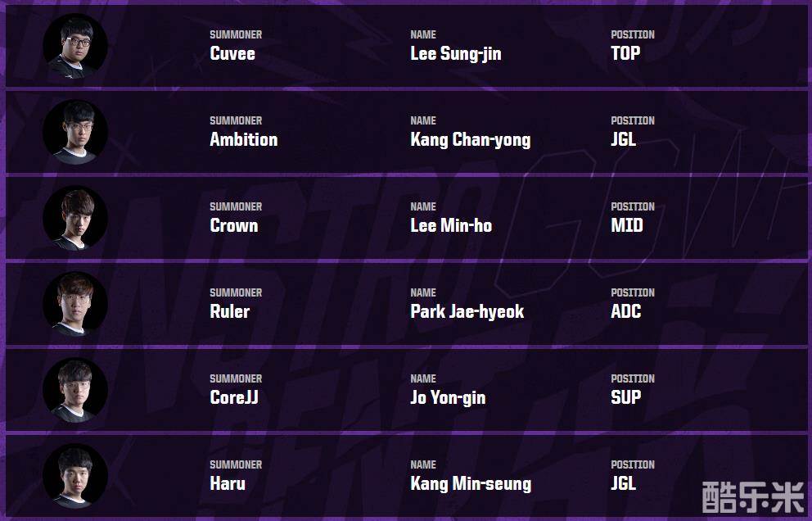Open Ruler's player portrait
This screenshot has width=812, height=521.
coord(75,304)
